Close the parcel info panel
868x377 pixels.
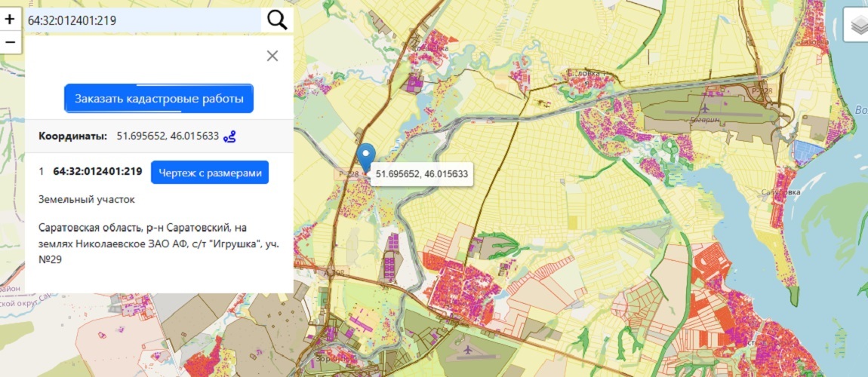[x=272, y=56]
